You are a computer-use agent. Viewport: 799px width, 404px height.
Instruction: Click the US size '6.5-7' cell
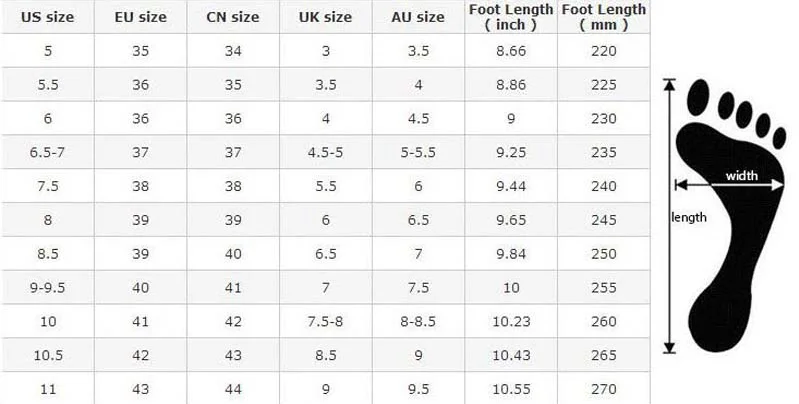click(x=47, y=152)
